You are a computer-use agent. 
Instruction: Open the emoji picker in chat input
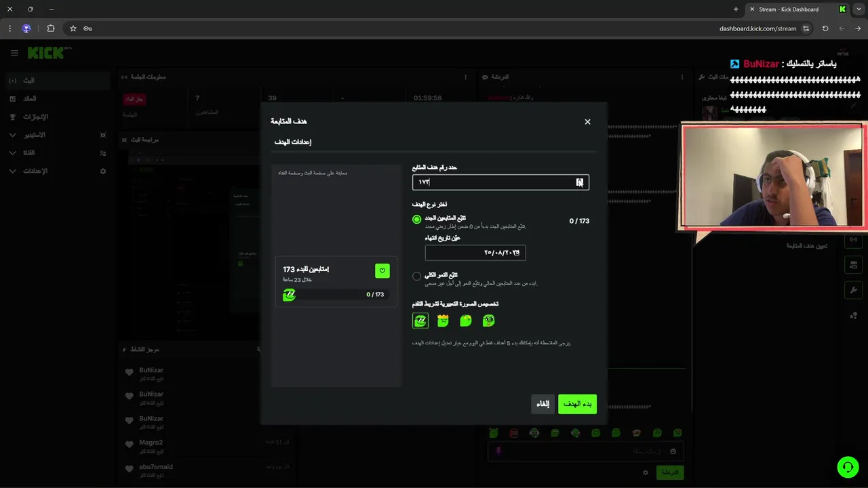[x=673, y=451]
